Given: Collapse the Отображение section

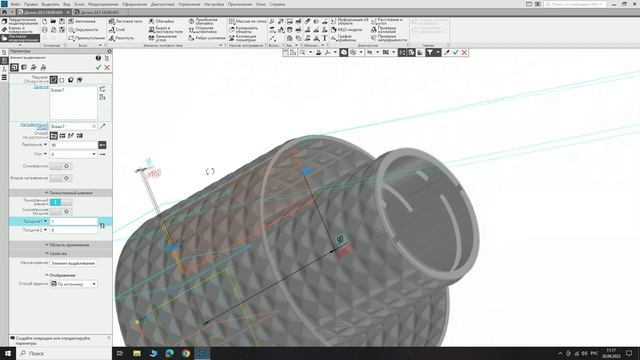Looking at the screenshot, I should point(60,276).
